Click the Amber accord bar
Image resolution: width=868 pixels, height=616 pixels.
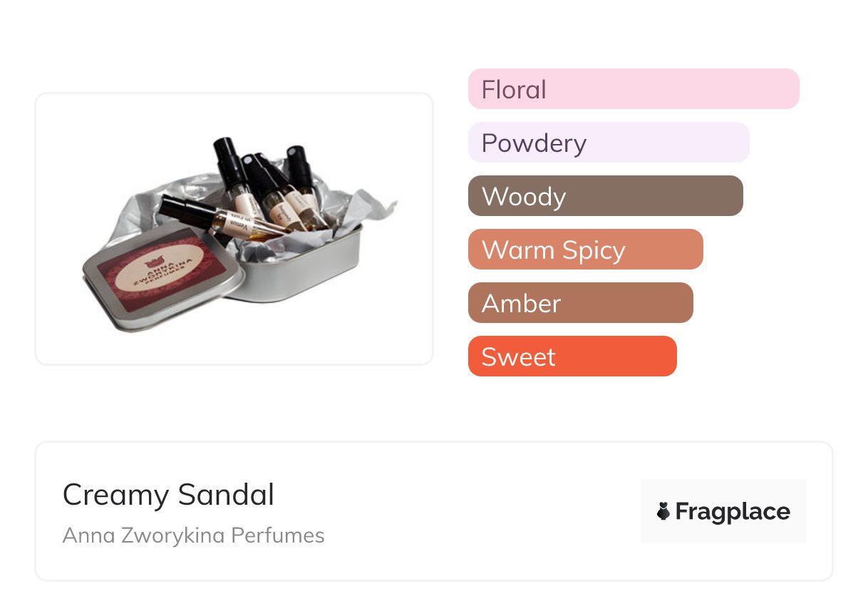580,303
